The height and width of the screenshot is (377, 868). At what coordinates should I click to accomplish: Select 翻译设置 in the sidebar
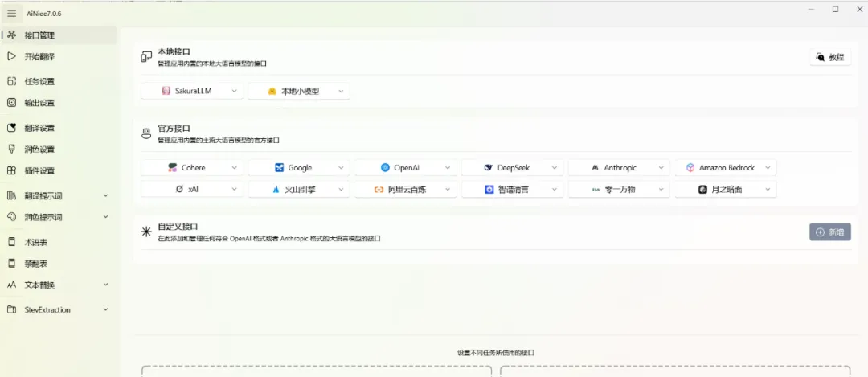point(58,128)
